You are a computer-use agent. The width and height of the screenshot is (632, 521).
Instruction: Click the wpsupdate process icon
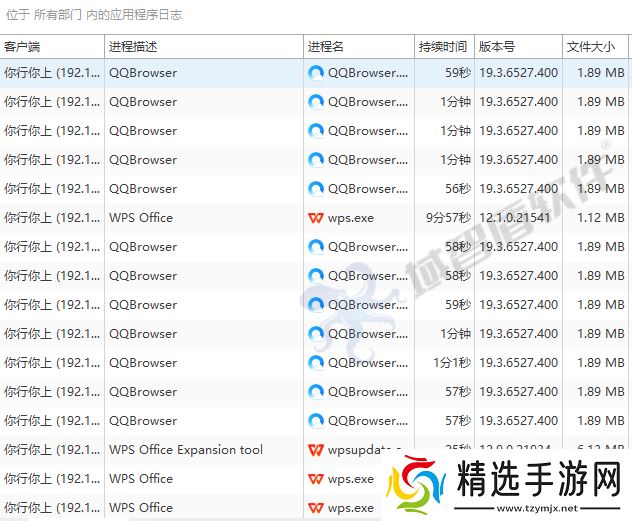pos(316,450)
